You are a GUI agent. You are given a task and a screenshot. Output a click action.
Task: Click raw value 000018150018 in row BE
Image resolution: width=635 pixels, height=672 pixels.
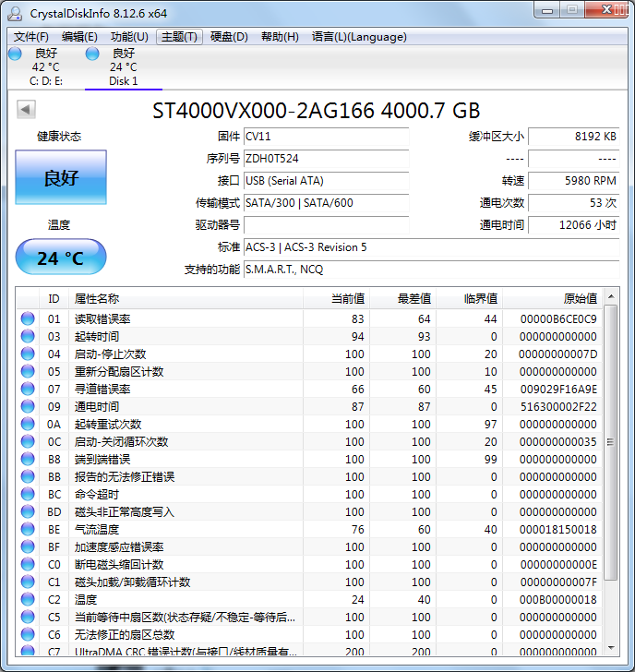coord(558,530)
